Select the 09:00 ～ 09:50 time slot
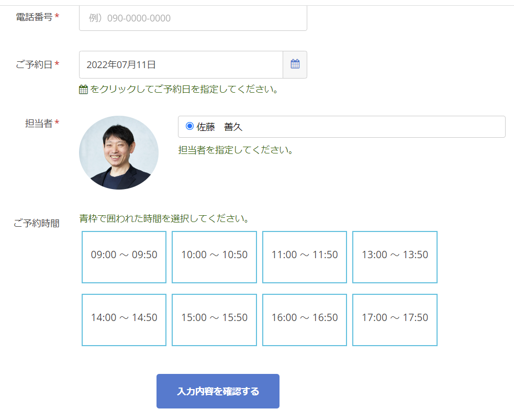This screenshot has width=514, height=420. pyautogui.click(x=124, y=257)
